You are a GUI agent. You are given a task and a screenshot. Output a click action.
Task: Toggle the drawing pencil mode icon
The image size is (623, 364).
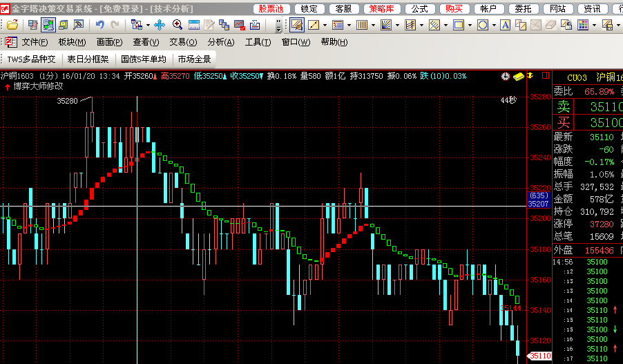[297, 25]
